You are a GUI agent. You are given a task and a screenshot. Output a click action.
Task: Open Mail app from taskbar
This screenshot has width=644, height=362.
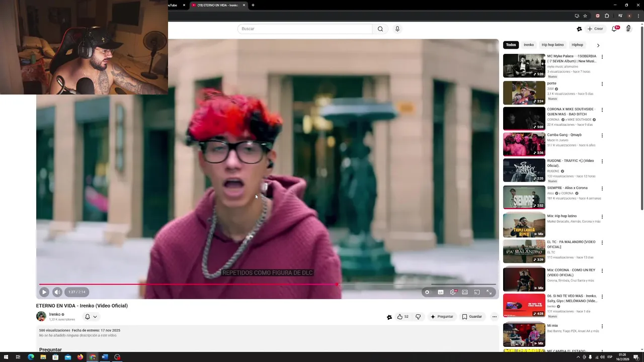pos(68,357)
